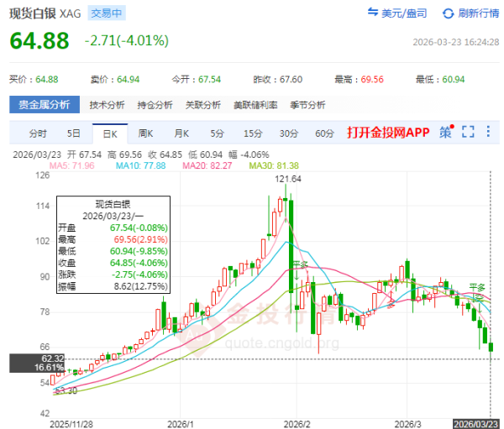Screen dimensions: 504x429
Task: Click the 62.32 crosshair price tag
Action: pos(37,363)
